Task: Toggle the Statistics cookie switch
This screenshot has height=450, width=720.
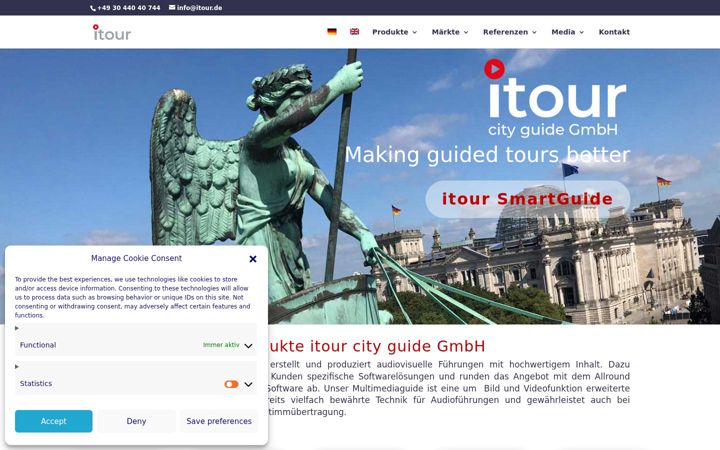Action: 231,384
